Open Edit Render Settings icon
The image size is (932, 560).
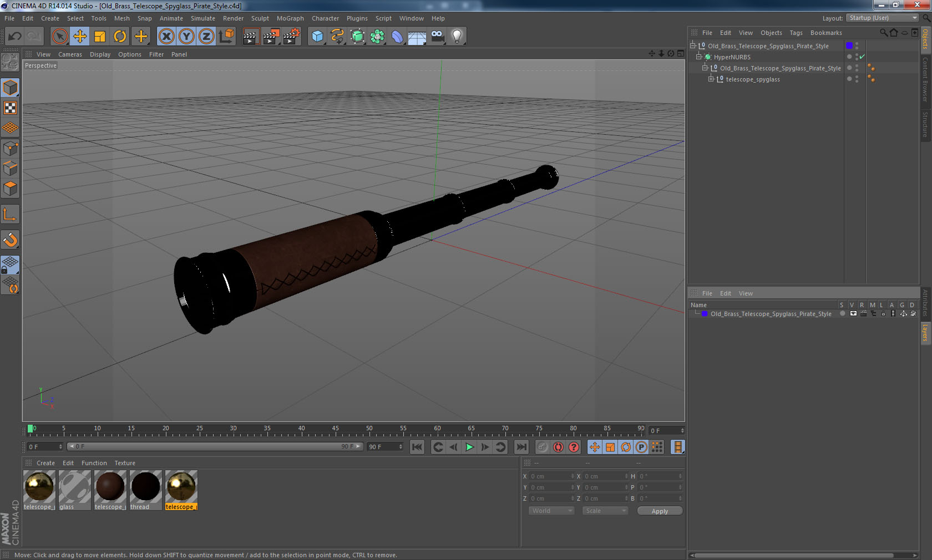click(x=292, y=37)
